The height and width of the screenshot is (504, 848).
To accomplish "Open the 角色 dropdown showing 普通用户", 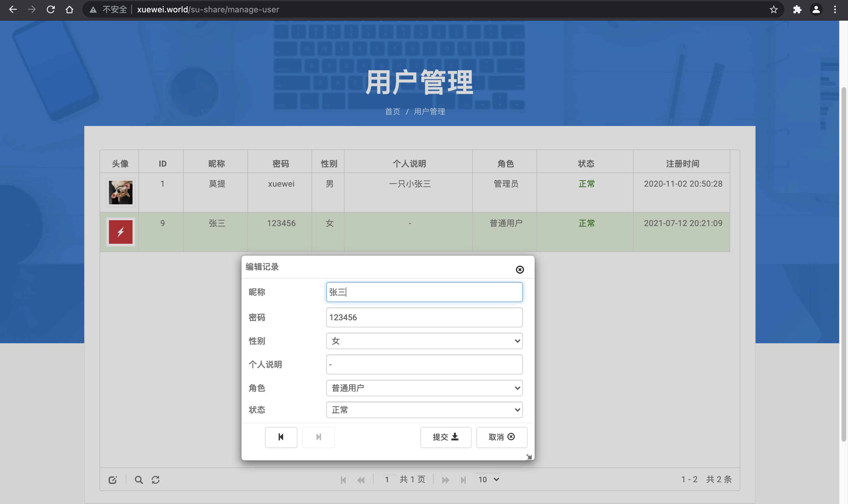I will click(424, 388).
